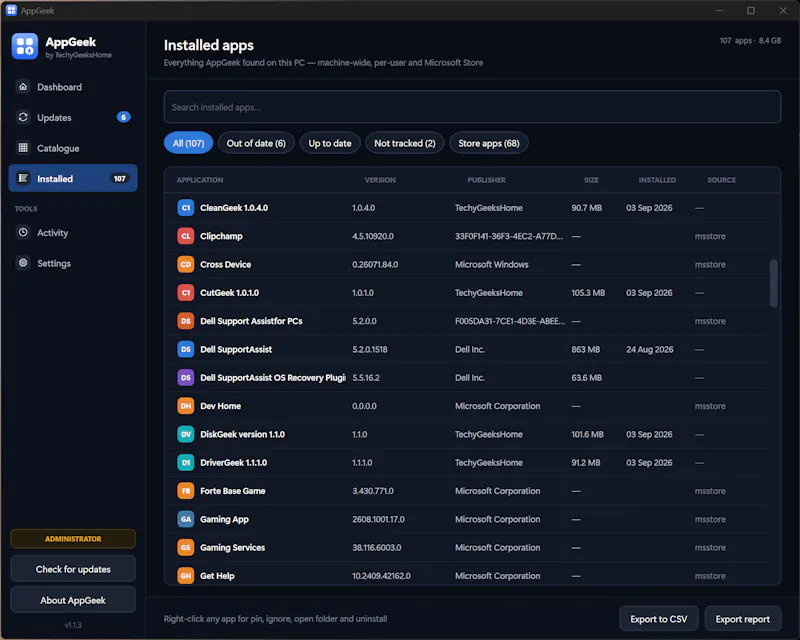The height and width of the screenshot is (640, 800).
Task: Click the CutGeek 1.0.1.0 app icon
Action: pos(186,292)
